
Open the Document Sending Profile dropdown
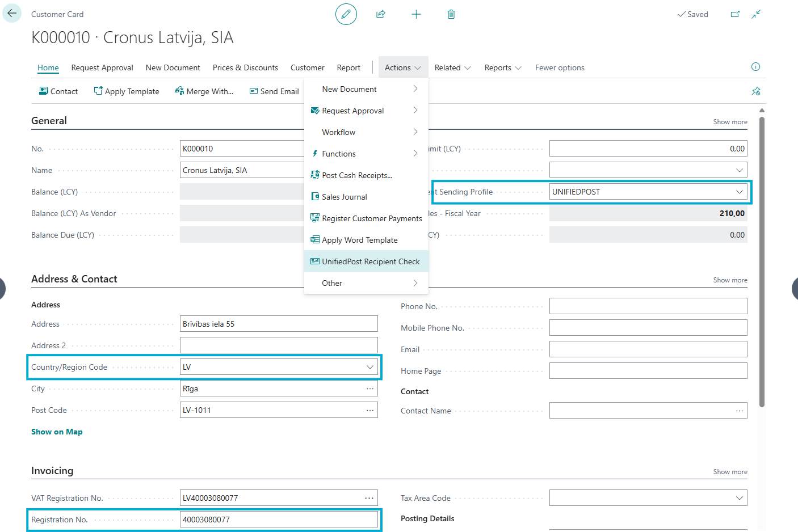point(739,192)
